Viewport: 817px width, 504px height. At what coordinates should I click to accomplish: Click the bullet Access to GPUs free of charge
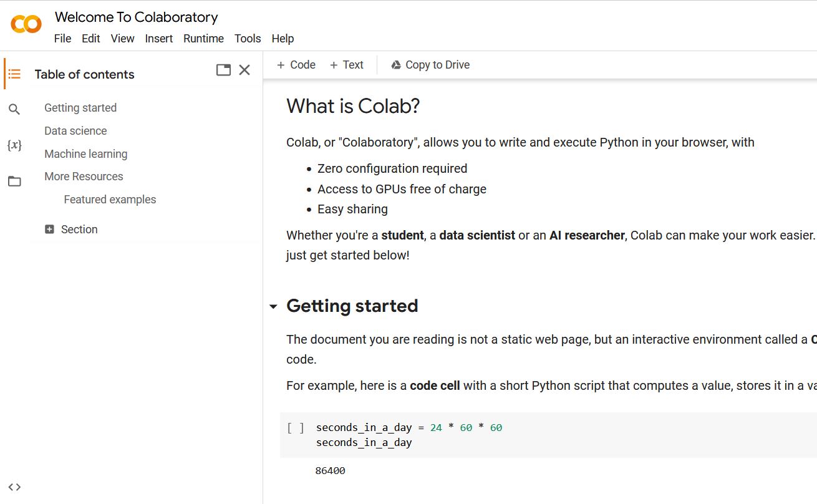402,189
